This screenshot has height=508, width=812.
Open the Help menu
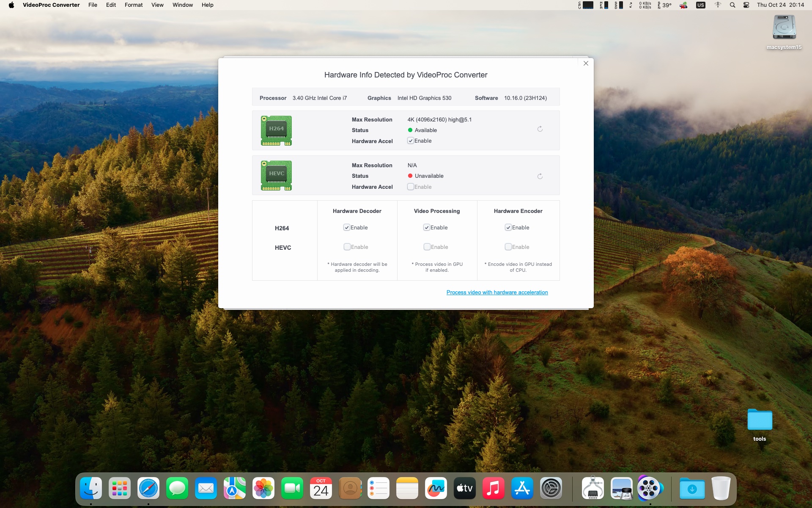[x=207, y=5]
